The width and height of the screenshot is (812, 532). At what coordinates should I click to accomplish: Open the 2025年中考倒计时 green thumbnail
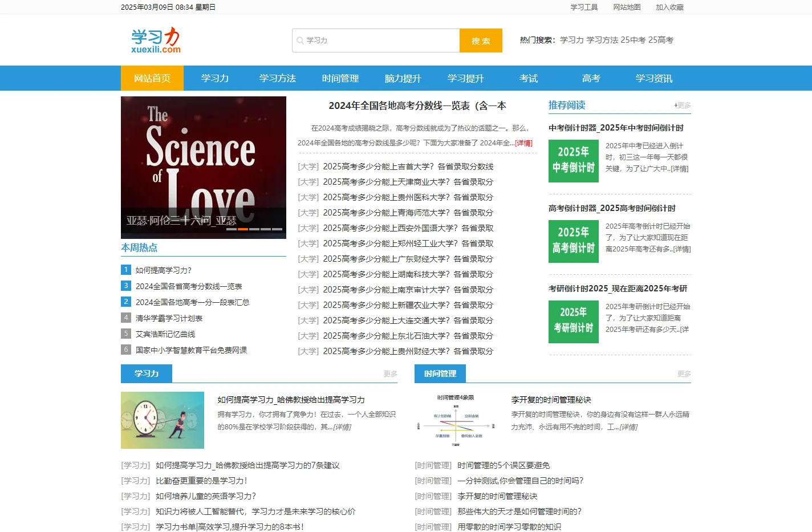[x=574, y=161]
